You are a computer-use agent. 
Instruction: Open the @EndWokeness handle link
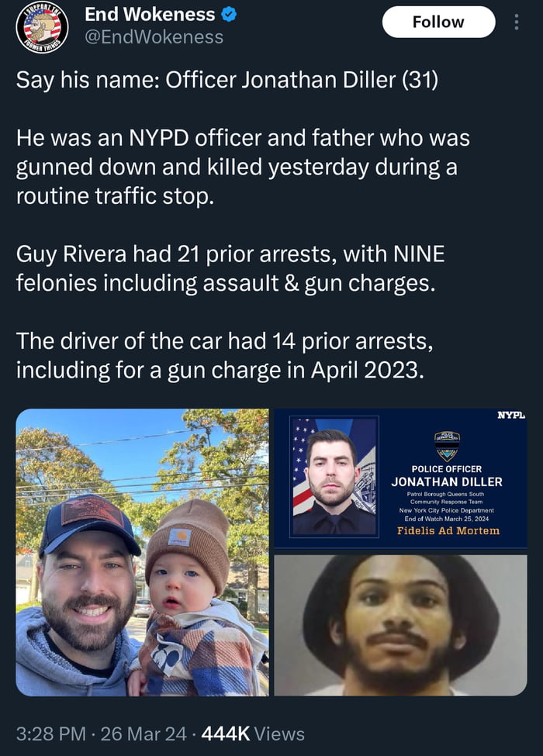pyautogui.click(x=154, y=36)
